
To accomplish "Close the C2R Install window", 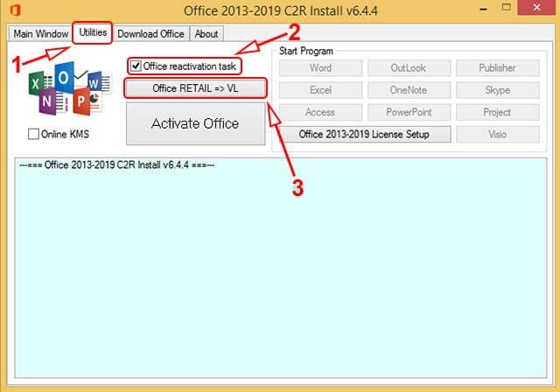I will pyautogui.click(x=536, y=7).
